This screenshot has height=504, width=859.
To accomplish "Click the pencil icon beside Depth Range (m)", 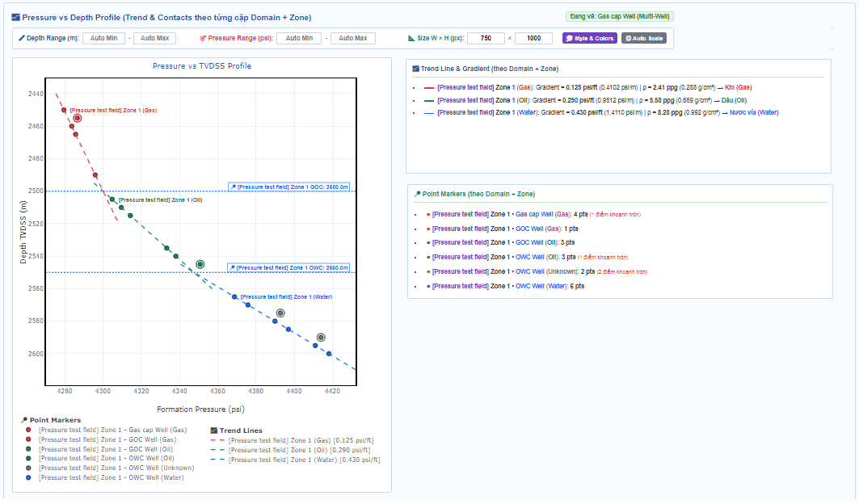I will click(x=21, y=38).
